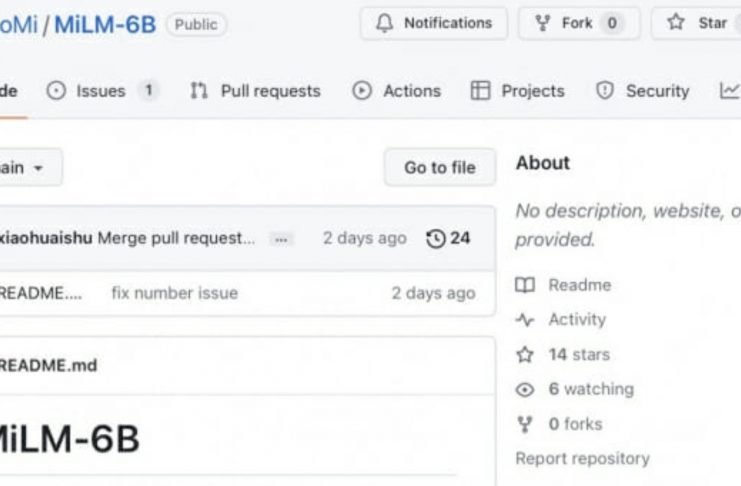741x486 pixels.
Task: Click the Issues circle icon
Action: pyautogui.click(x=56, y=90)
